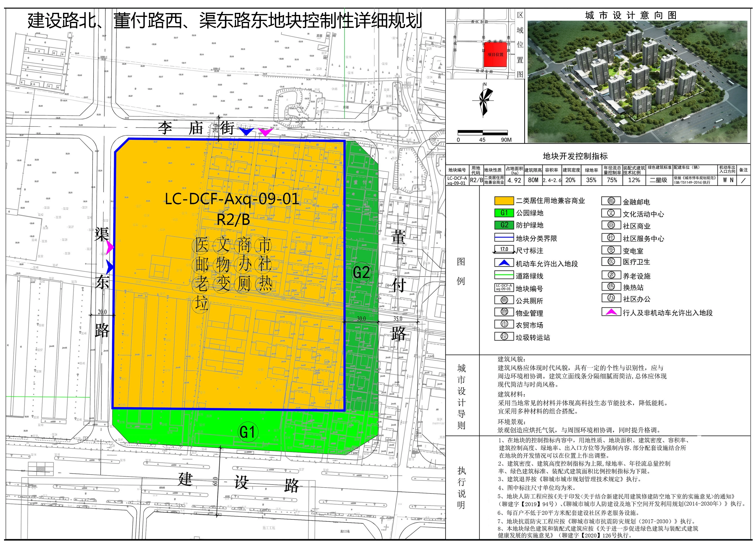Click the 17.0 尺寸标注 legend symbol
Viewport: 756px width, 547px height.
click(x=504, y=250)
